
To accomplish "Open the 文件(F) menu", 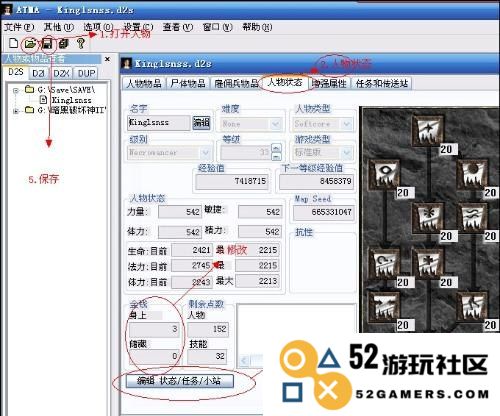I will (x=19, y=27).
